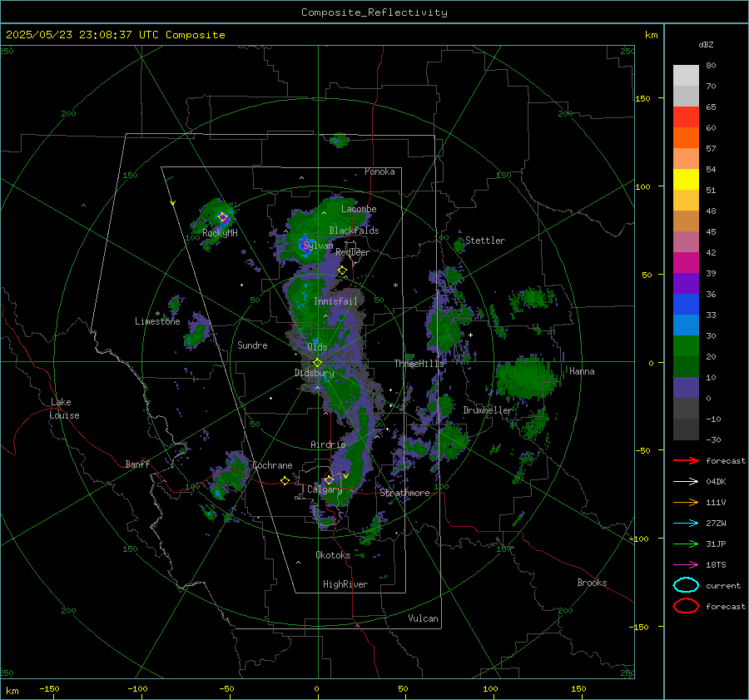Select the white 04DK arrow in legend
The width and height of the screenshot is (749, 700).
686,481
